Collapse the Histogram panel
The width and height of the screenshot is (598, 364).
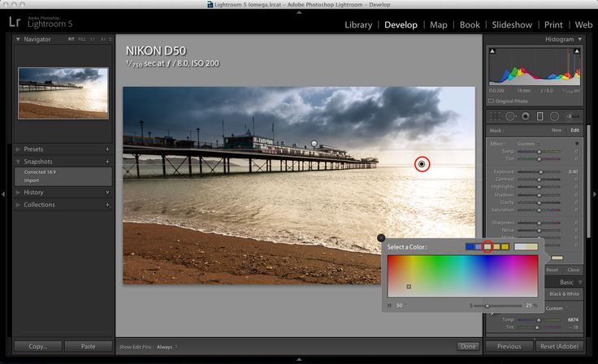579,39
